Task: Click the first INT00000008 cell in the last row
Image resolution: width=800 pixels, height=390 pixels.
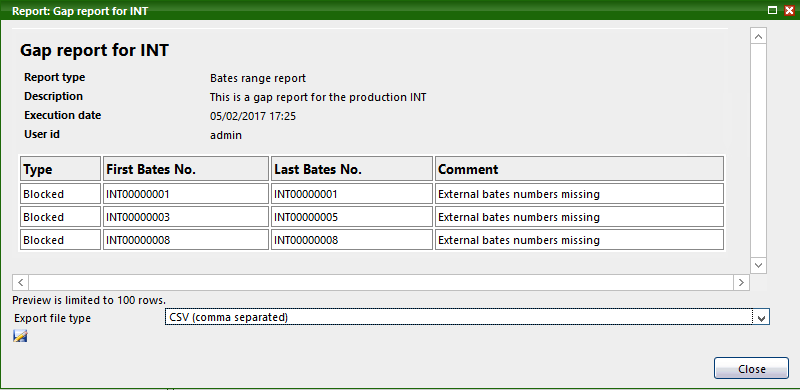Action: point(186,240)
